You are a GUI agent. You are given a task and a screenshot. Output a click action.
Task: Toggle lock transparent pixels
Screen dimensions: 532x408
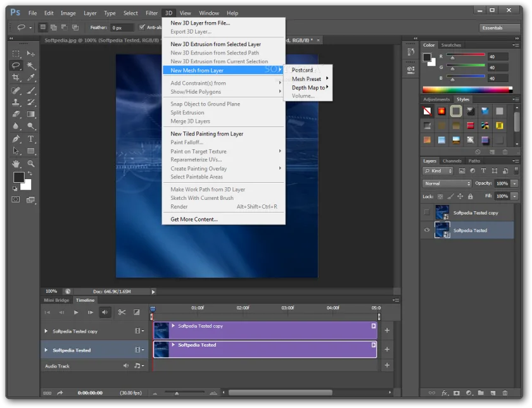click(440, 196)
